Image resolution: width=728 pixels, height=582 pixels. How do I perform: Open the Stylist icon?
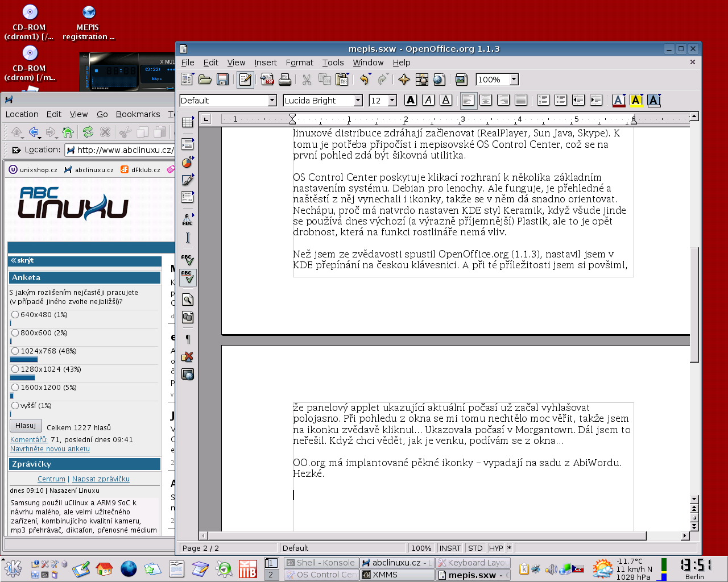(421, 80)
